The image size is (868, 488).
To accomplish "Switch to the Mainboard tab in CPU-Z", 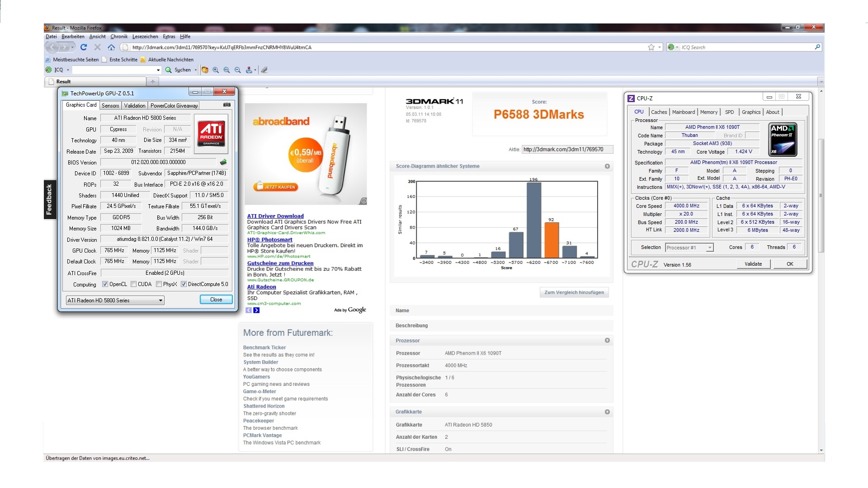I will coord(683,112).
